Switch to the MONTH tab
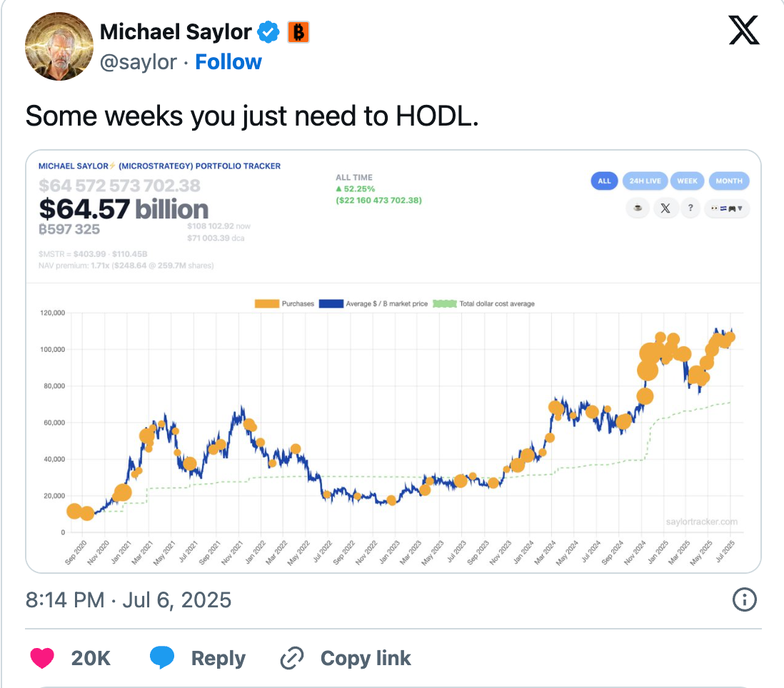The width and height of the screenshot is (784, 688). [x=729, y=181]
